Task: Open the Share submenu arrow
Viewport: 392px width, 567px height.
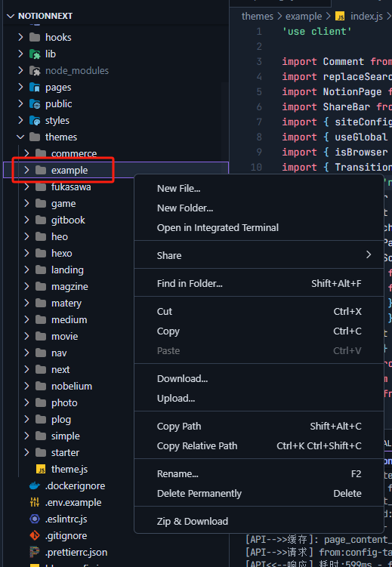Action: pyautogui.click(x=369, y=255)
